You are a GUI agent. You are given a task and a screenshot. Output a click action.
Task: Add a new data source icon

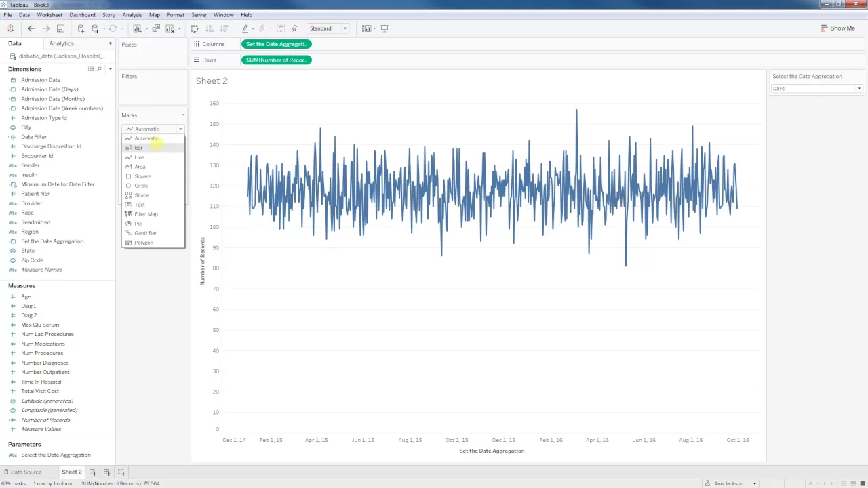point(81,28)
